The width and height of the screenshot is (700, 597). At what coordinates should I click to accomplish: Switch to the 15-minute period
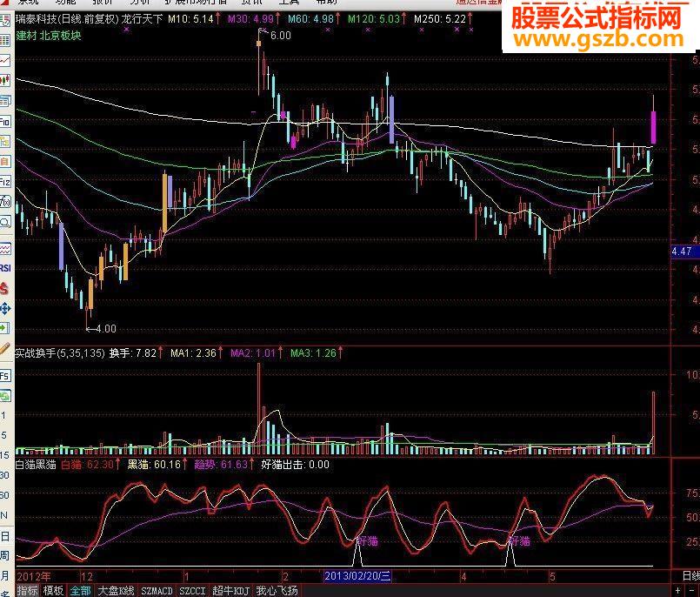3,455
